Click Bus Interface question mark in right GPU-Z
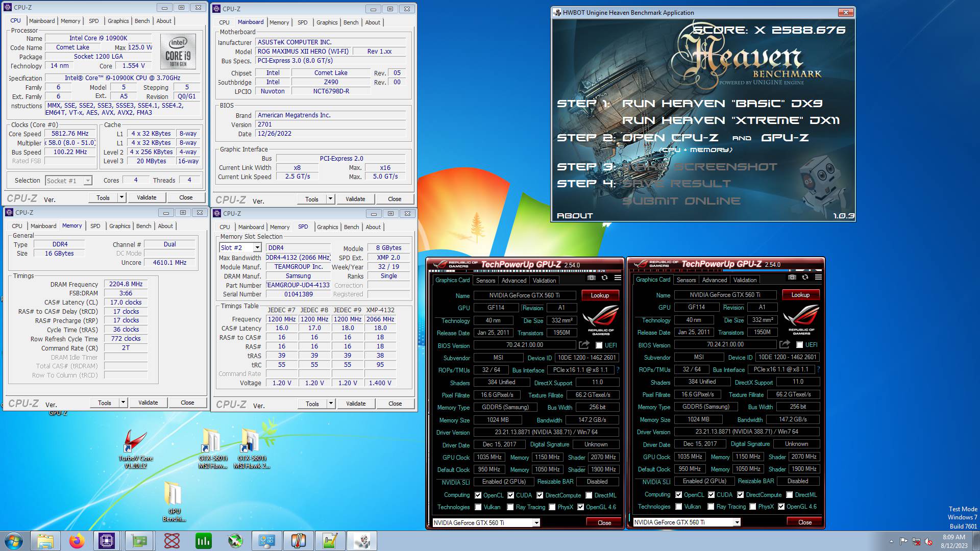This screenshot has width=980, height=551. click(x=818, y=369)
